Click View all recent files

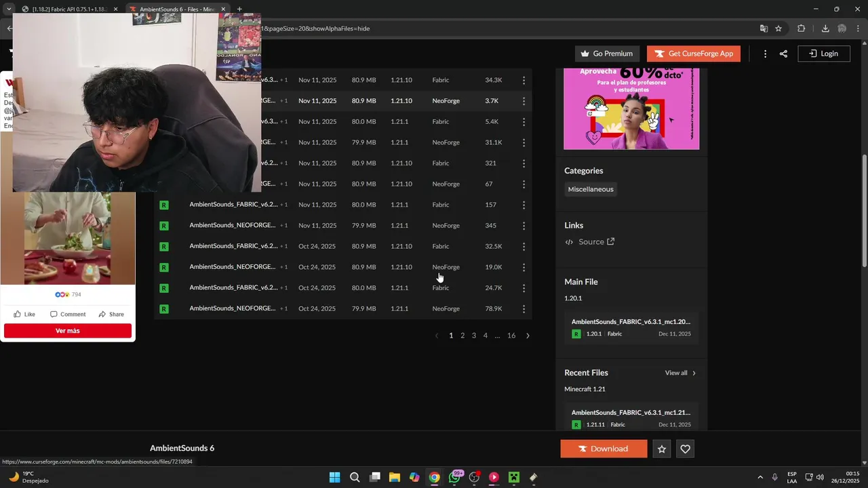coord(680,373)
